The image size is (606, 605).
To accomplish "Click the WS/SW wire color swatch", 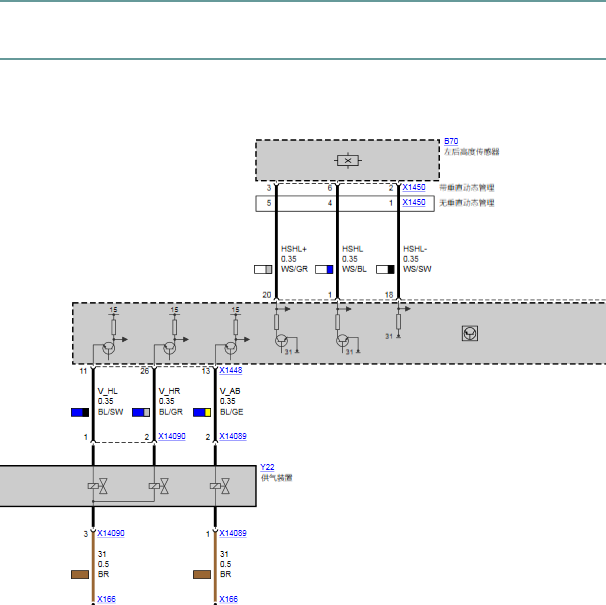I will (x=385, y=269).
